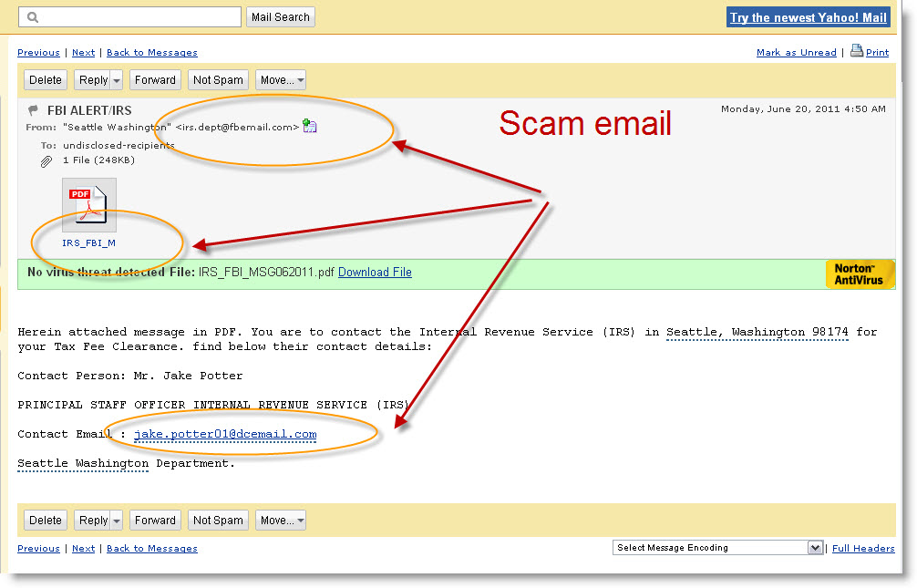The width and height of the screenshot is (917, 588).
Task: Go to Next message at bottom
Action: pyautogui.click(x=83, y=548)
